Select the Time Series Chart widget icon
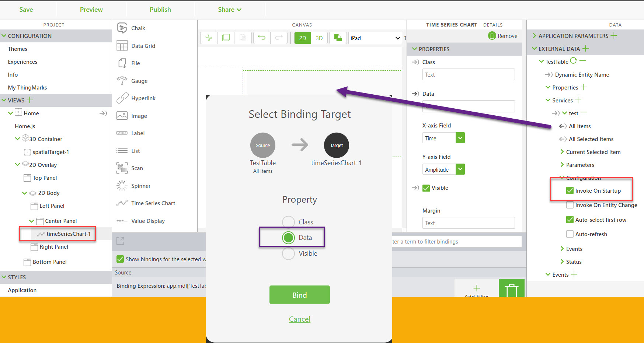 122,203
